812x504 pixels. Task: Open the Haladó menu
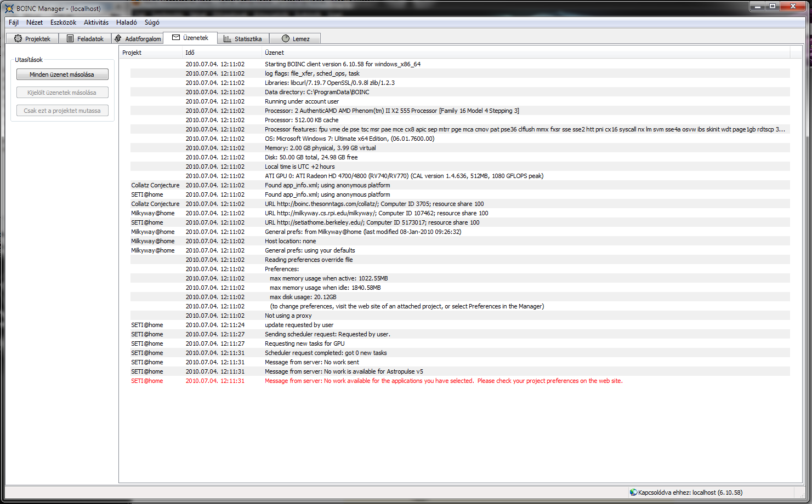coord(127,22)
